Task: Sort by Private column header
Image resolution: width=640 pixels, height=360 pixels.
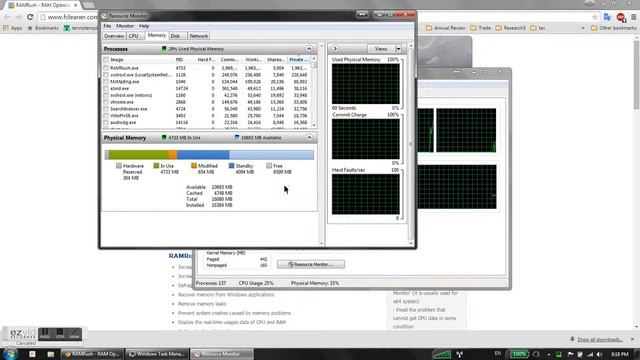Action: click(x=298, y=60)
